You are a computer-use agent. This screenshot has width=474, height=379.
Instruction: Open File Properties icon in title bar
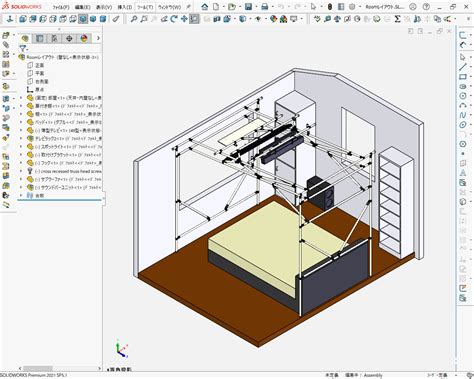(341, 7)
